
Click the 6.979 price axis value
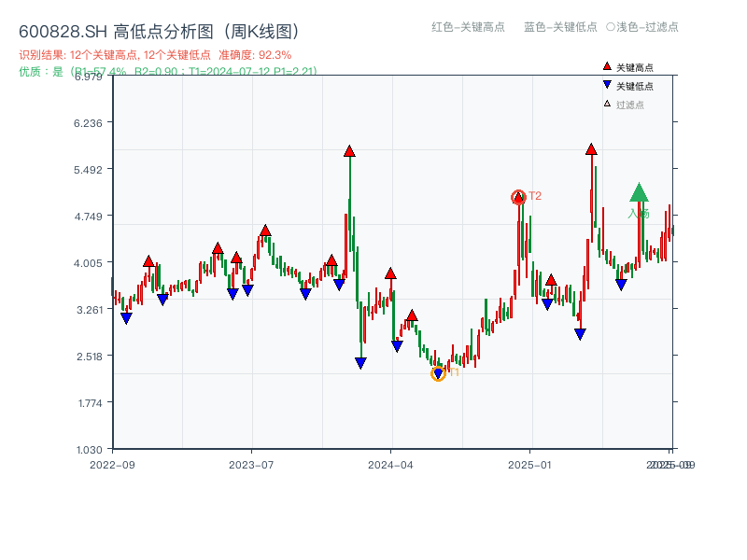[90, 78]
